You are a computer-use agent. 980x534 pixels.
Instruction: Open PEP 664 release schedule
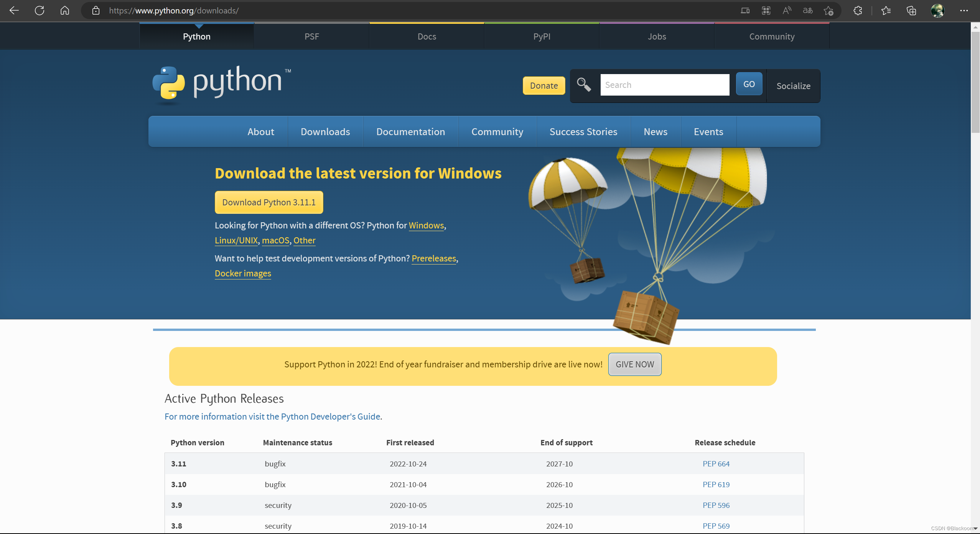(x=716, y=464)
